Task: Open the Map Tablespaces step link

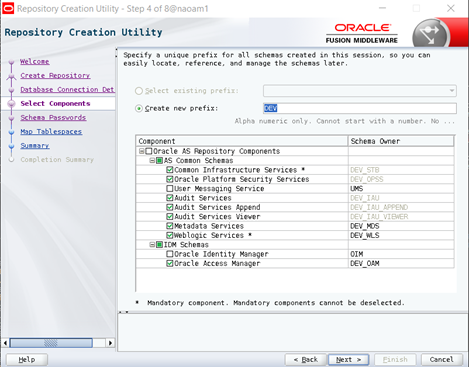Action: pyautogui.click(x=51, y=131)
